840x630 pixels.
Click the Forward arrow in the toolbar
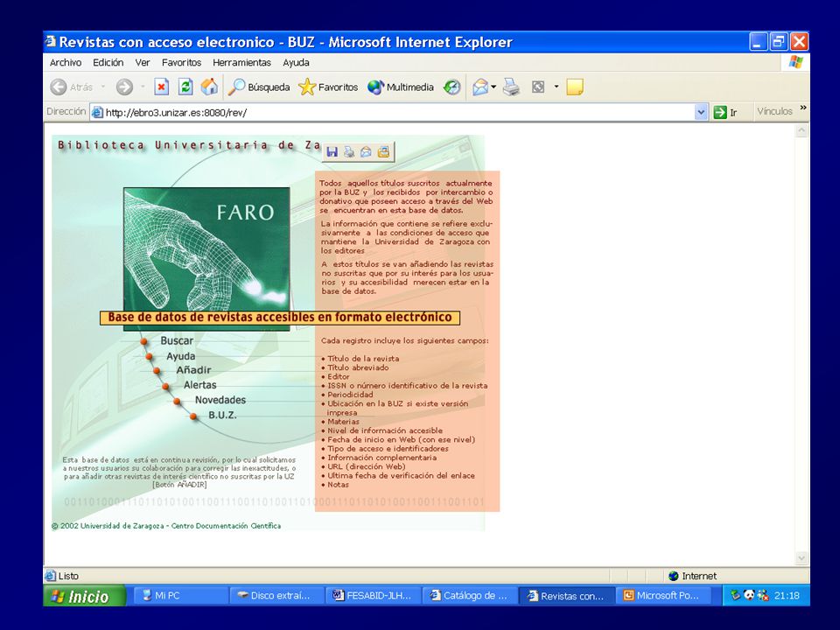[124, 87]
